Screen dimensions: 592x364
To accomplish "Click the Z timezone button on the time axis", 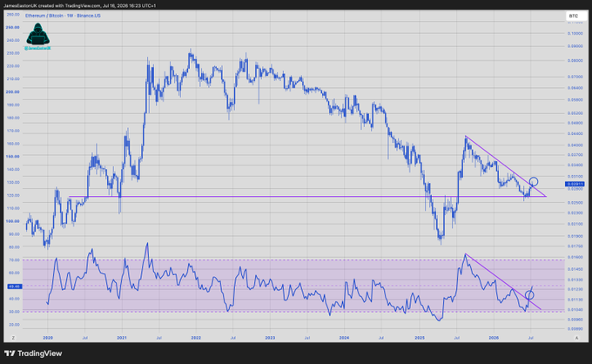I will (x=13, y=338).
